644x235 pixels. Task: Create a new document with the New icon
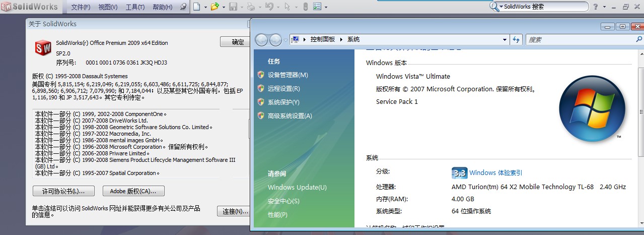coord(196,7)
